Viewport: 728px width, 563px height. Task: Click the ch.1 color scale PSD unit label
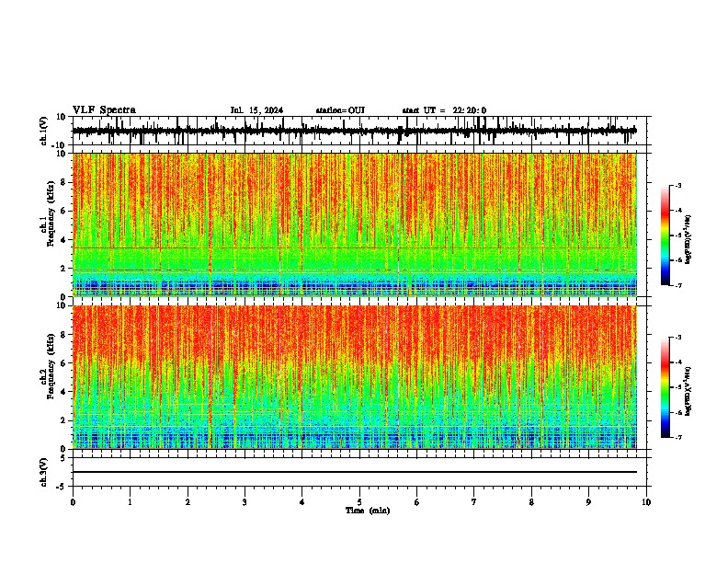(x=688, y=239)
